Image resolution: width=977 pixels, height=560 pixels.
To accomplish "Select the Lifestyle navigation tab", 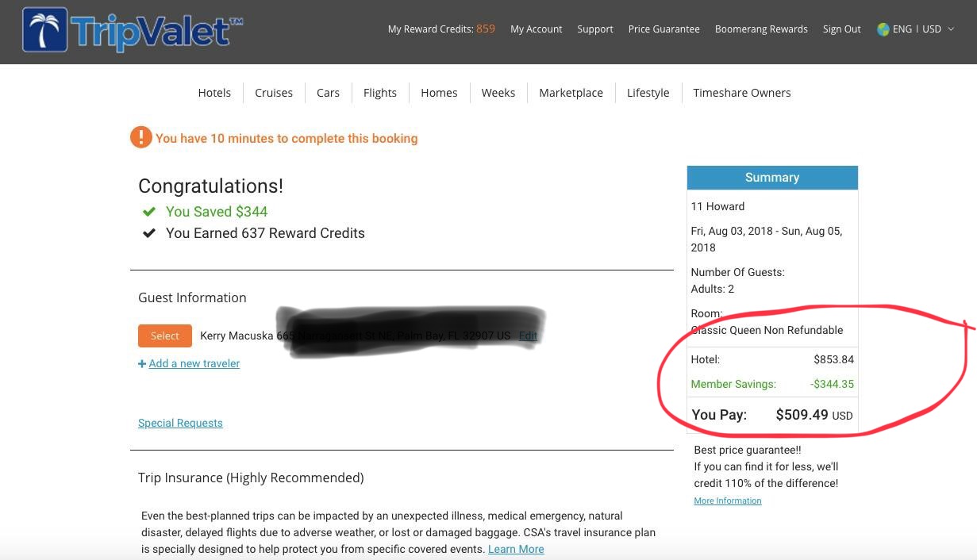I will coord(648,93).
